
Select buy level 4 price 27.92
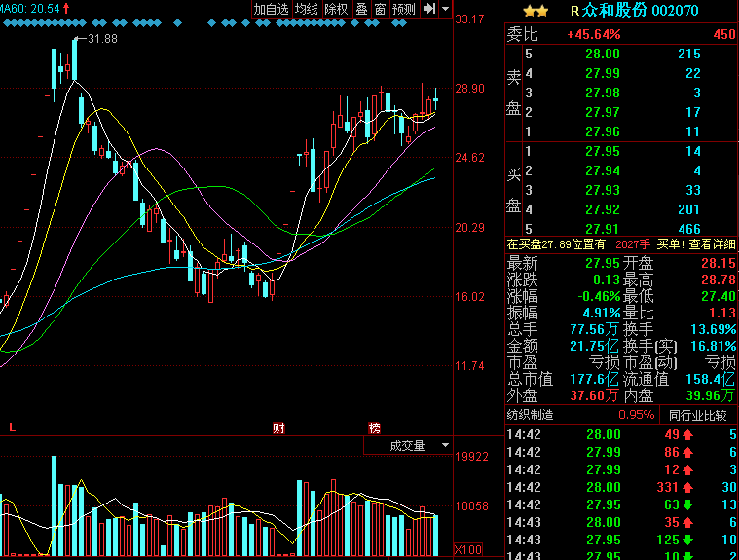[603, 209]
